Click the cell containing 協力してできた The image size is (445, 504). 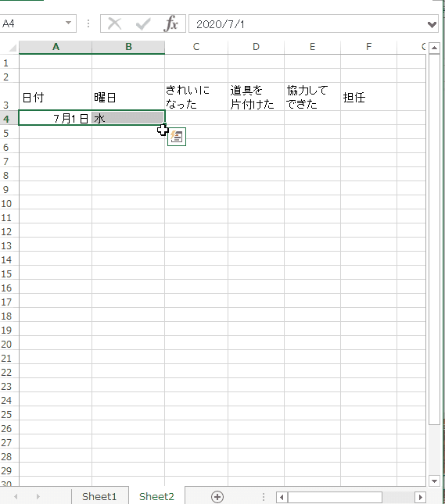tap(312, 97)
